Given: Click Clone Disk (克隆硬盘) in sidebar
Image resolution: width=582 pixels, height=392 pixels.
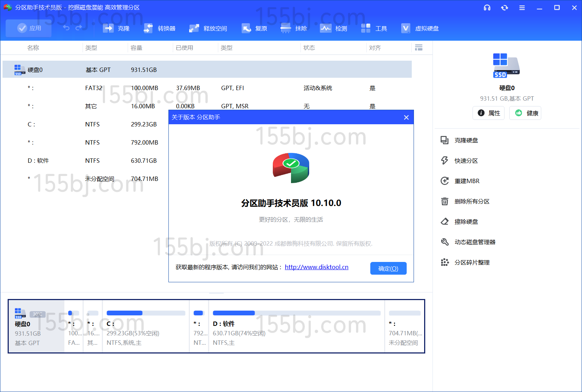Looking at the screenshot, I should 466,141.
